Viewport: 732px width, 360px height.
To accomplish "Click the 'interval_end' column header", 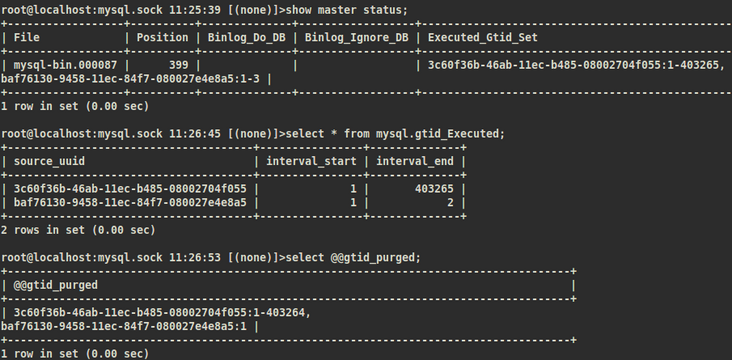I will point(415,162).
